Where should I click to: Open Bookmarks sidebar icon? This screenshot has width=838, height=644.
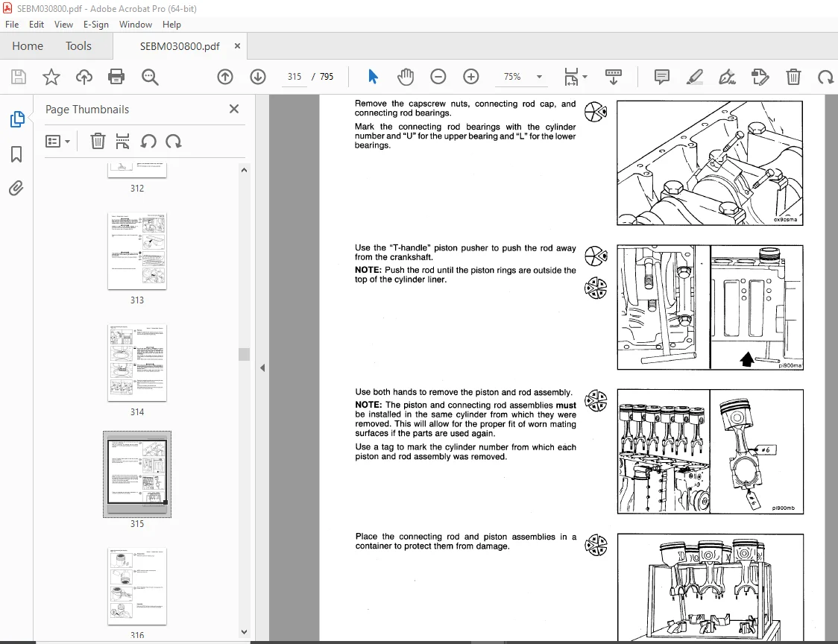[x=16, y=154]
